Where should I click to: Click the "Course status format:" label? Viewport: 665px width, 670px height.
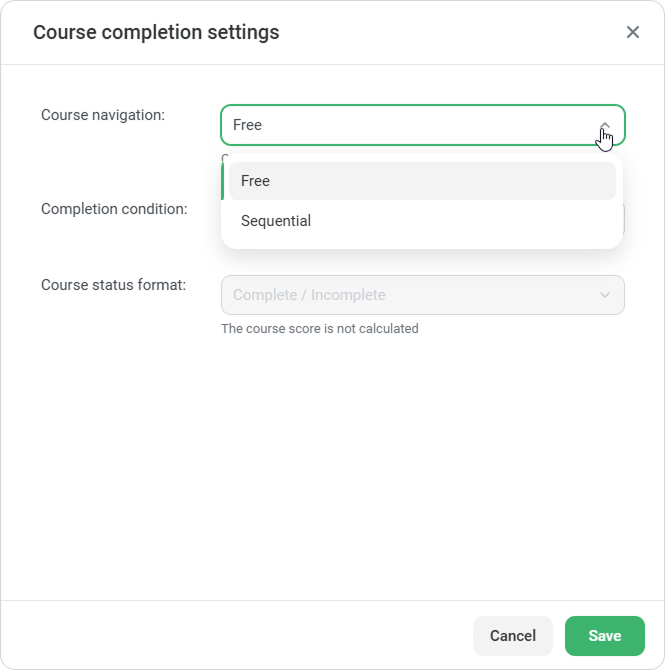114,285
